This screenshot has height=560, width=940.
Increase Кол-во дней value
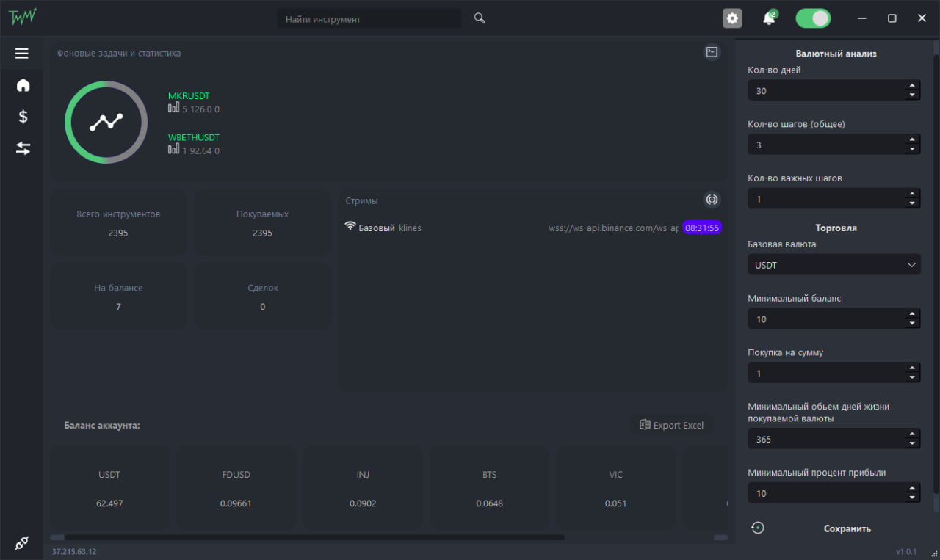(912, 86)
